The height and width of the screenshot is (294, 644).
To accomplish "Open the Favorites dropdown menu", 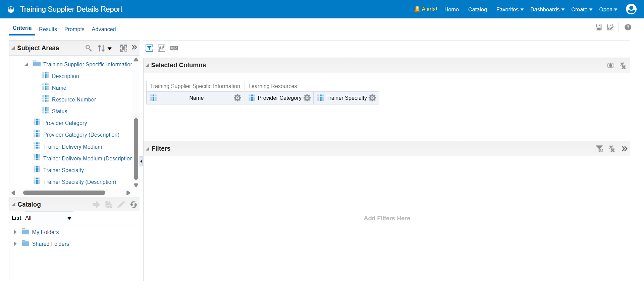I will click(x=510, y=9).
